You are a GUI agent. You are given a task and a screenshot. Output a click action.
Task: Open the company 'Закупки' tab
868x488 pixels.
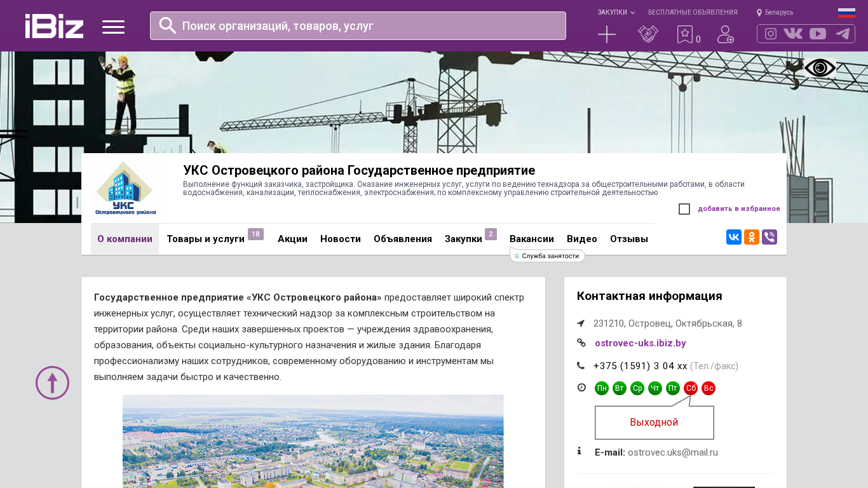pyautogui.click(x=463, y=239)
